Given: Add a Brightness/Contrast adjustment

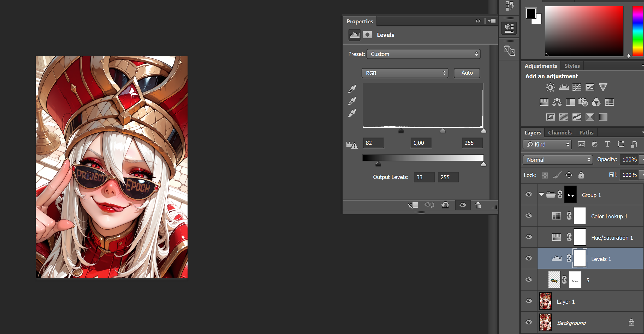Looking at the screenshot, I should pos(550,87).
